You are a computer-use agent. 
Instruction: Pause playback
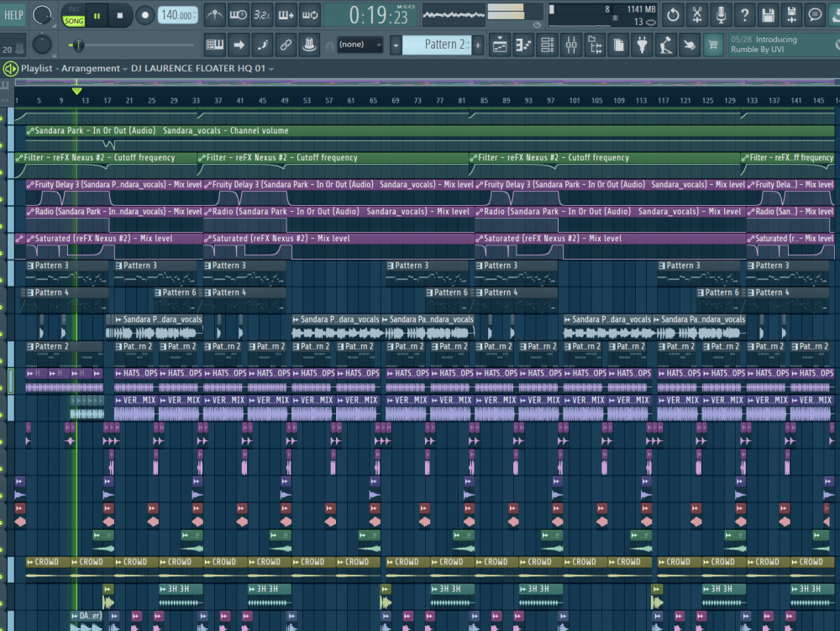tap(97, 15)
